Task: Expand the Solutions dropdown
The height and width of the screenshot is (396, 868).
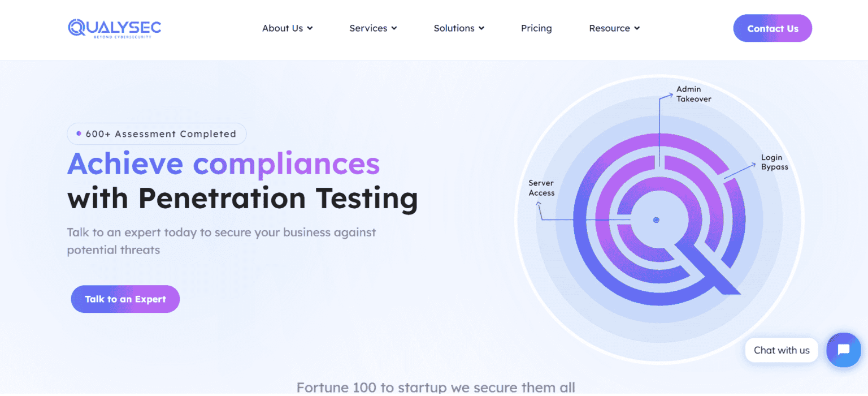Action: pos(481,28)
